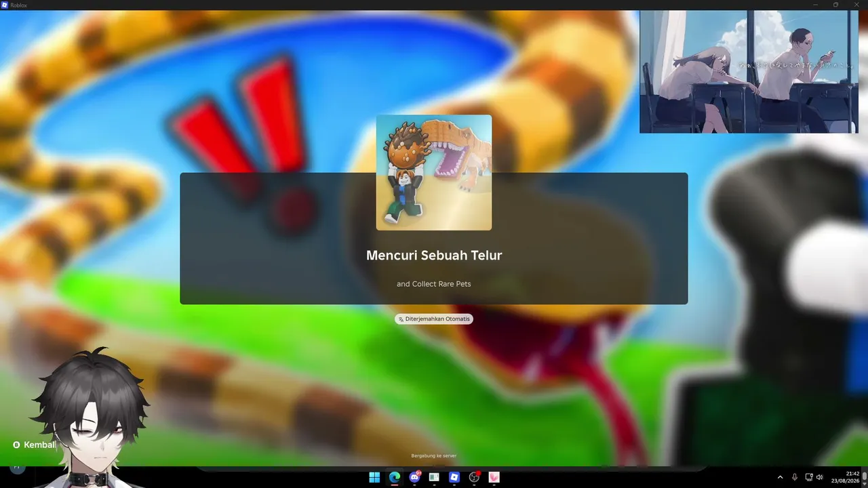The image size is (868, 488).
Task: Open the volume tray icon
Action: (820, 477)
